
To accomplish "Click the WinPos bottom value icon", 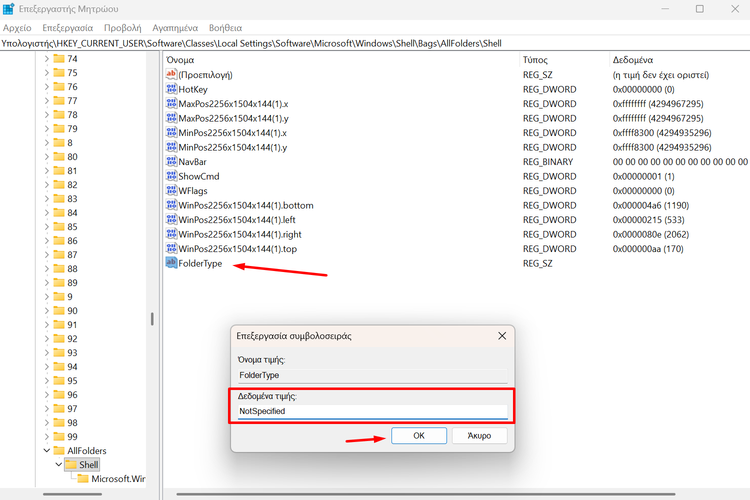I will [x=171, y=205].
